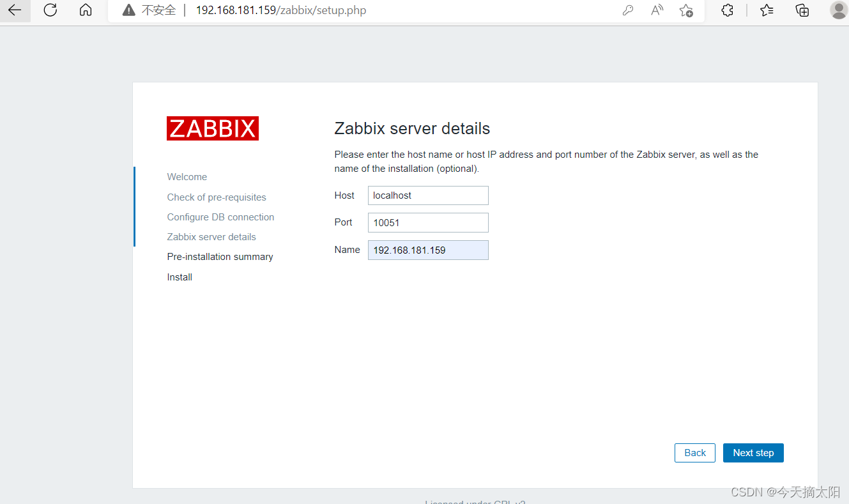Click the Host label
849x504 pixels.
click(344, 195)
